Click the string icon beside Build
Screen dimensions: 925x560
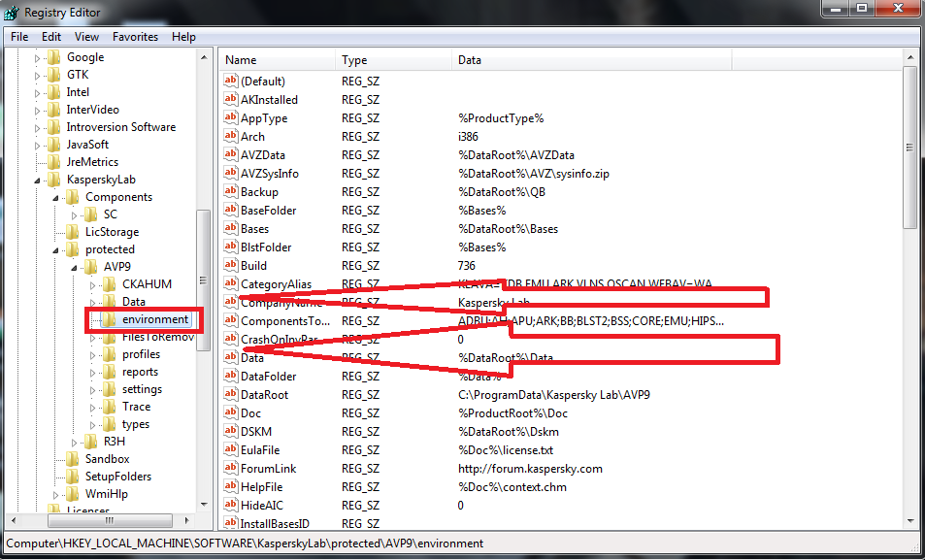click(x=231, y=266)
